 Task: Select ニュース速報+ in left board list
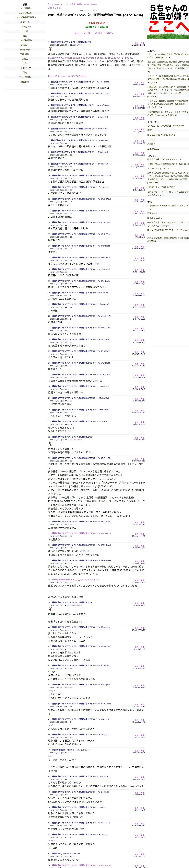tap(25, 8)
